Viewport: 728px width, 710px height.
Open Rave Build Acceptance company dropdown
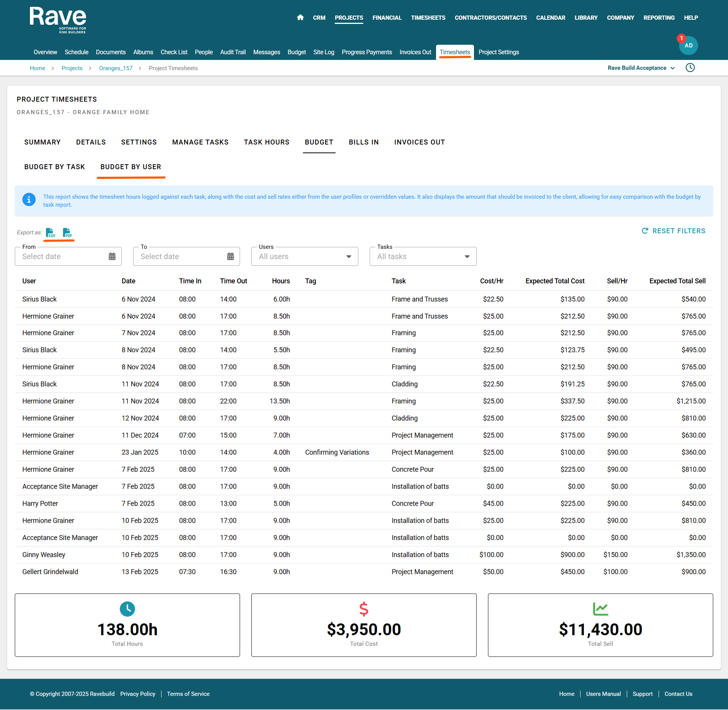[x=641, y=68]
